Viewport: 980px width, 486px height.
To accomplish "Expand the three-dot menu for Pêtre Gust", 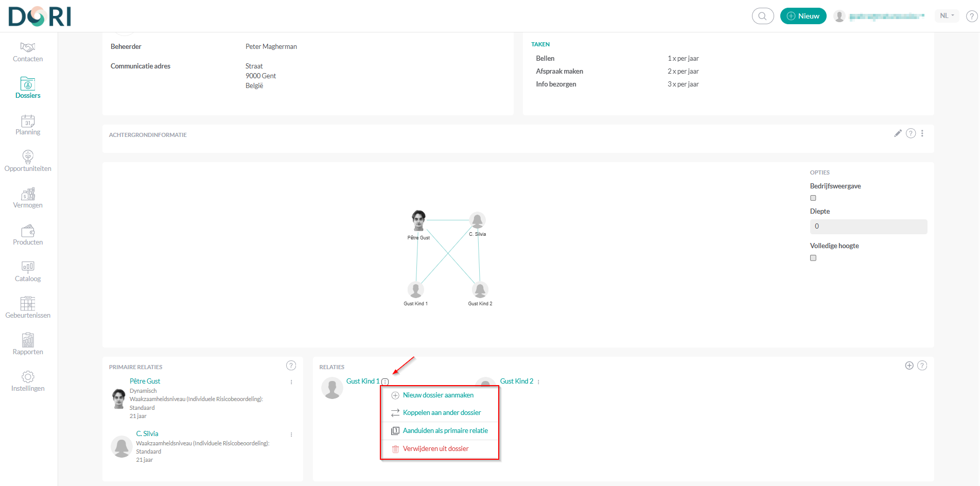I will pyautogui.click(x=291, y=382).
